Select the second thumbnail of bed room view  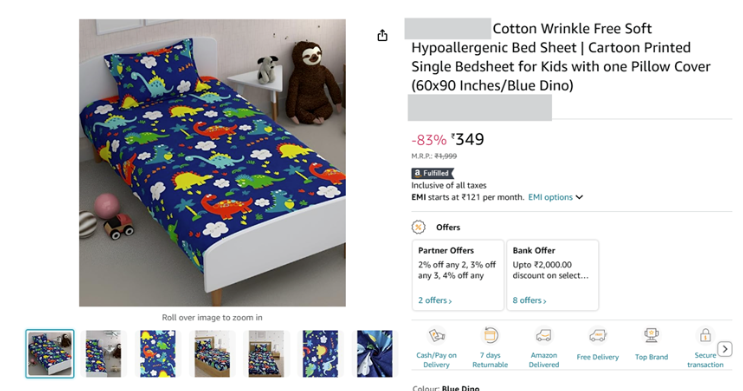(103, 354)
